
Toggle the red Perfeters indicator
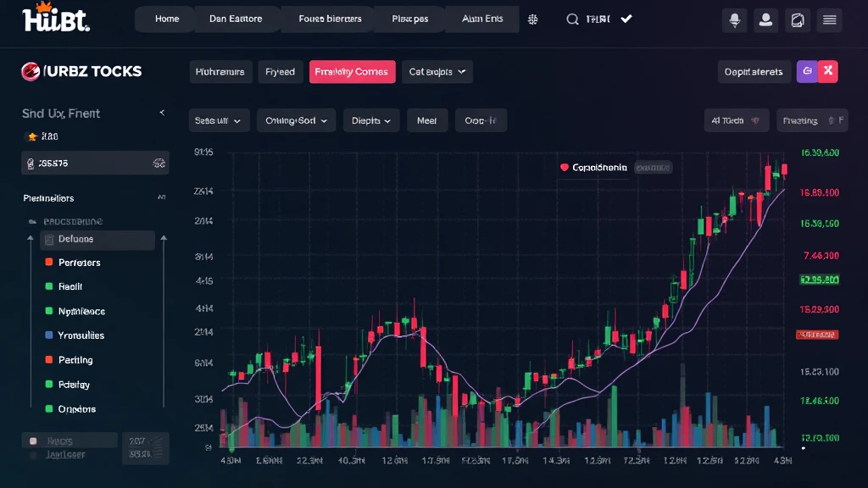click(49, 263)
